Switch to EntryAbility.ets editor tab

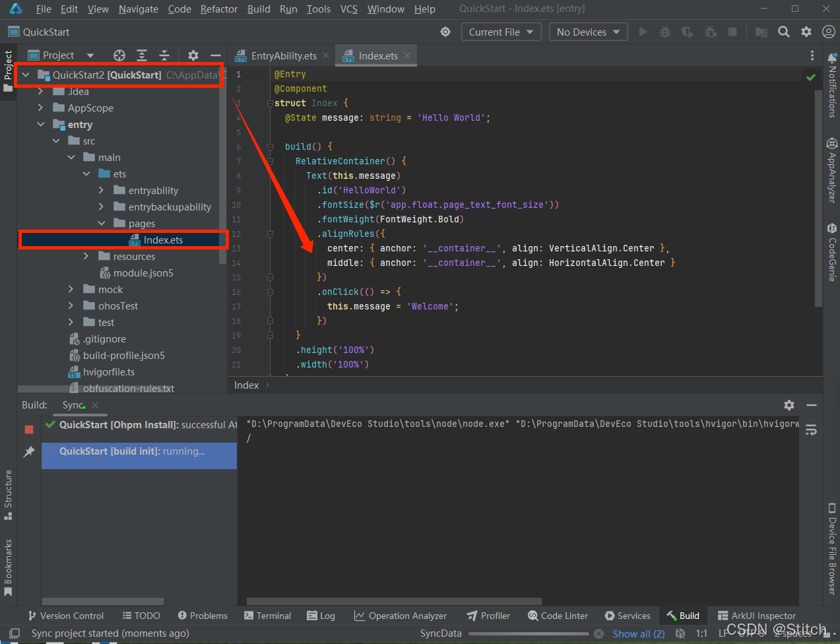(284, 56)
